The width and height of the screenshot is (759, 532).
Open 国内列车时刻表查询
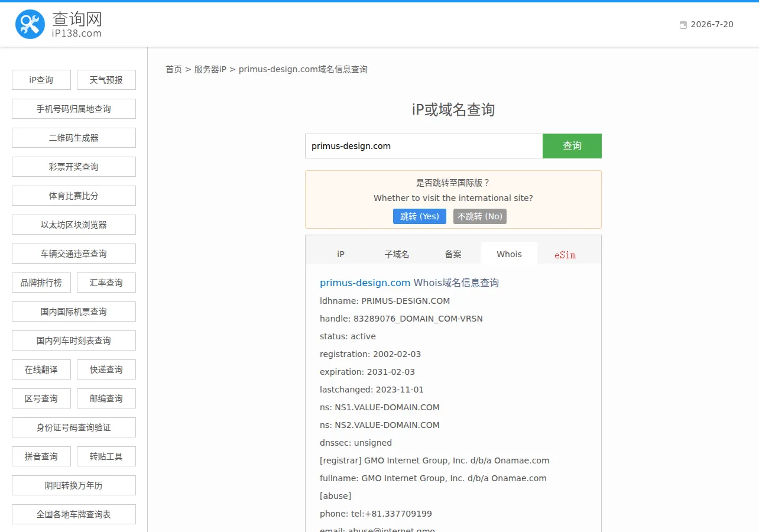coord(74,340)
